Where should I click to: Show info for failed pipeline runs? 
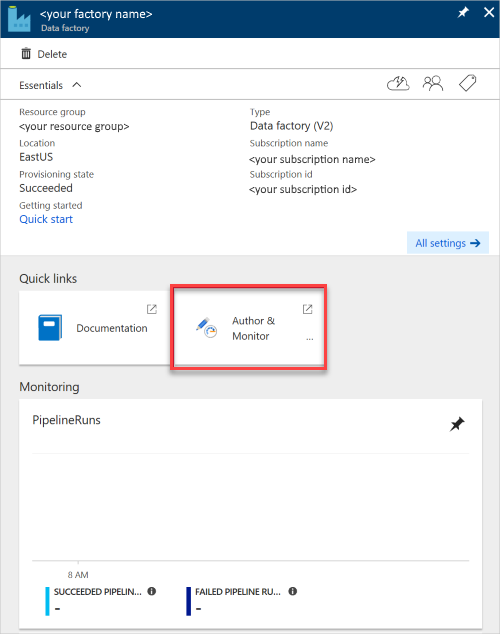[x=293, y=591]
